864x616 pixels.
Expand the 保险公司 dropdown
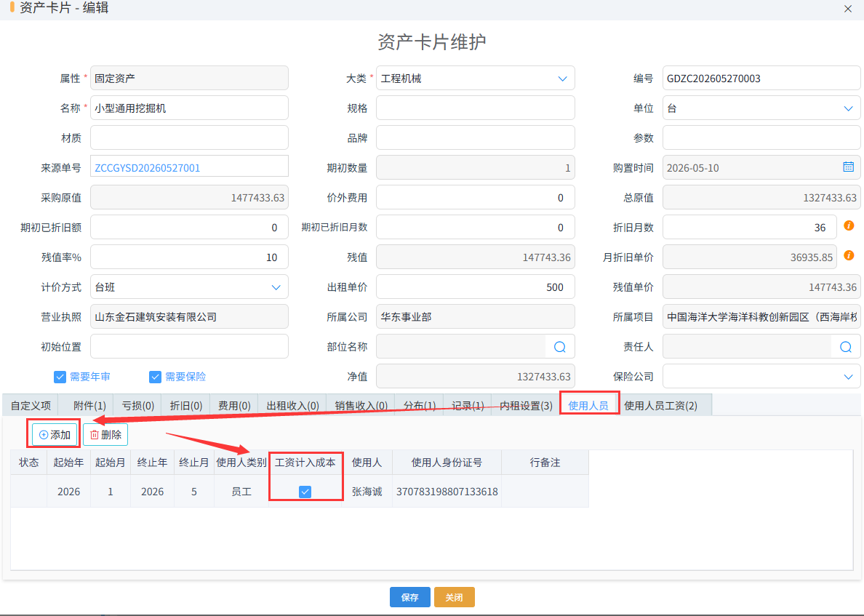point(761,376)
